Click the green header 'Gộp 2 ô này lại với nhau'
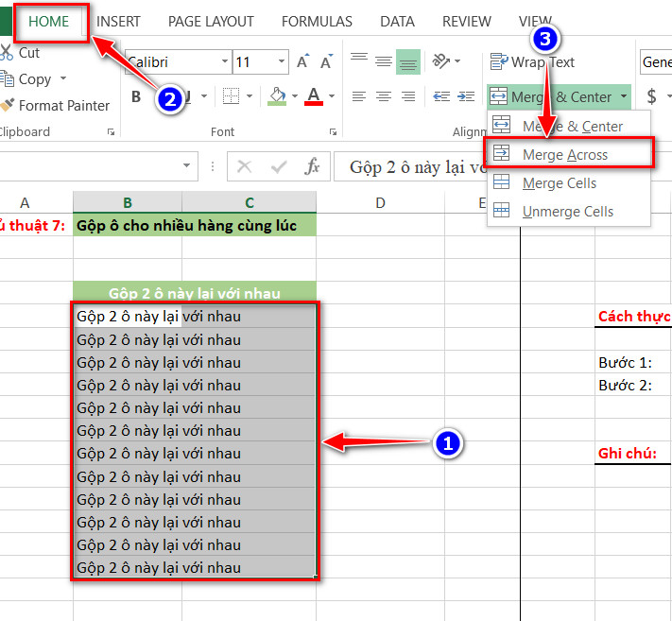Viewport: 672px width, 621px height. 195,293
